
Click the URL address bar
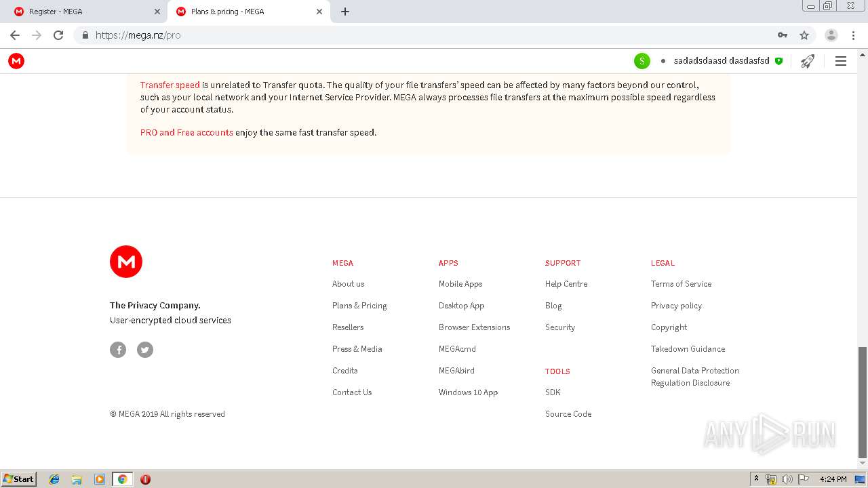pos(433,35)
